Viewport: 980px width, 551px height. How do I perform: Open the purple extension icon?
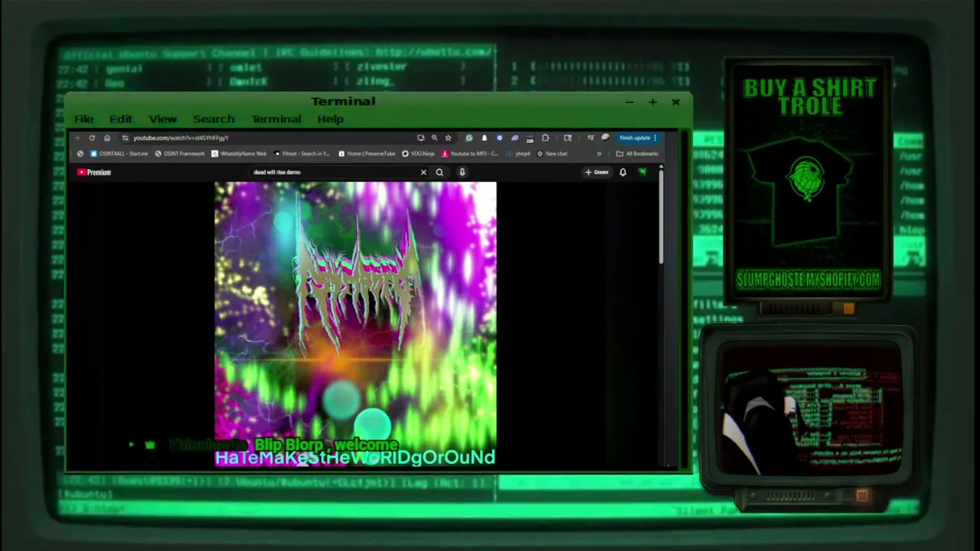[x=514, y=138]
